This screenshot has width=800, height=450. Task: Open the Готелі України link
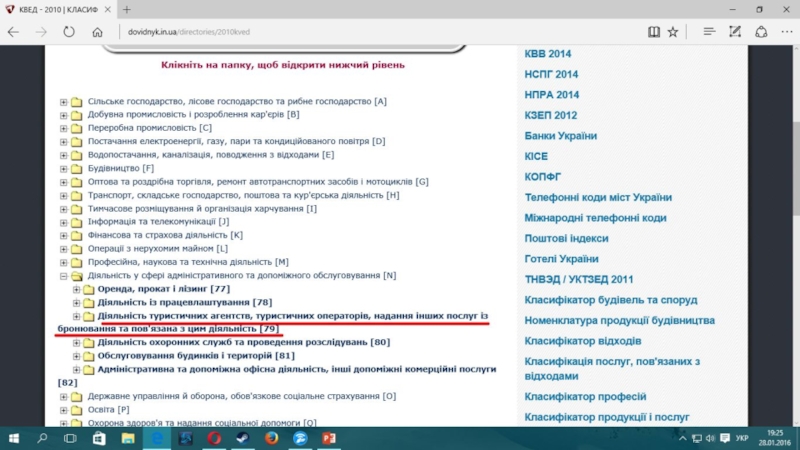tap(561, 259)
